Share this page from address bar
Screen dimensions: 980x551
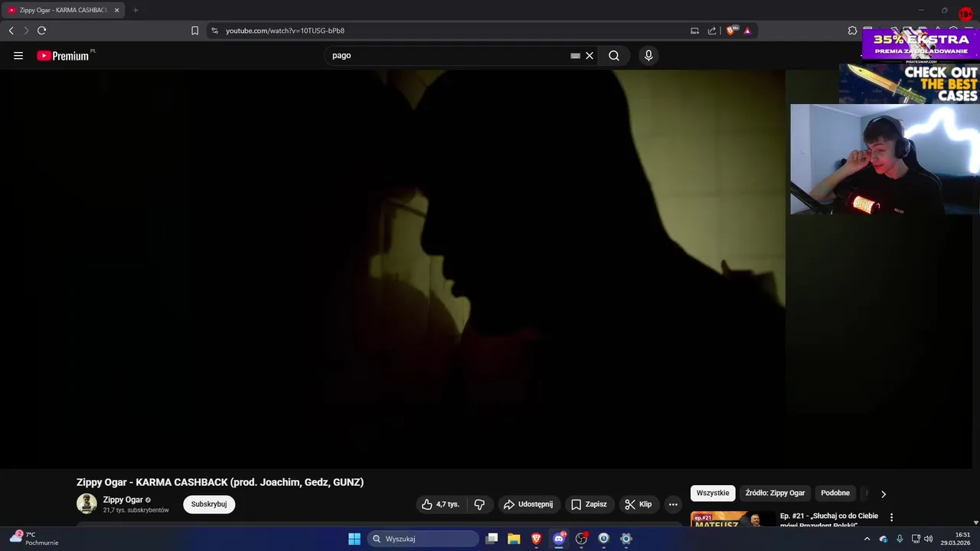click(712, 31)
